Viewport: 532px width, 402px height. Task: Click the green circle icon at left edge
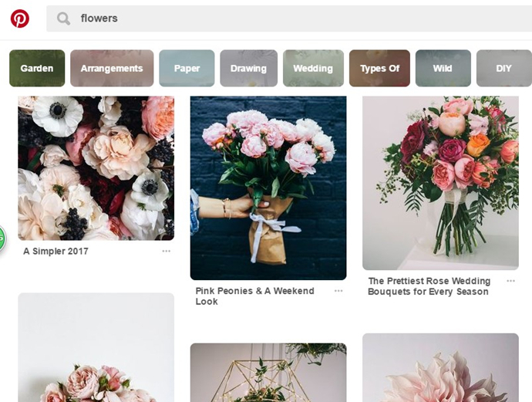[2, 238]
